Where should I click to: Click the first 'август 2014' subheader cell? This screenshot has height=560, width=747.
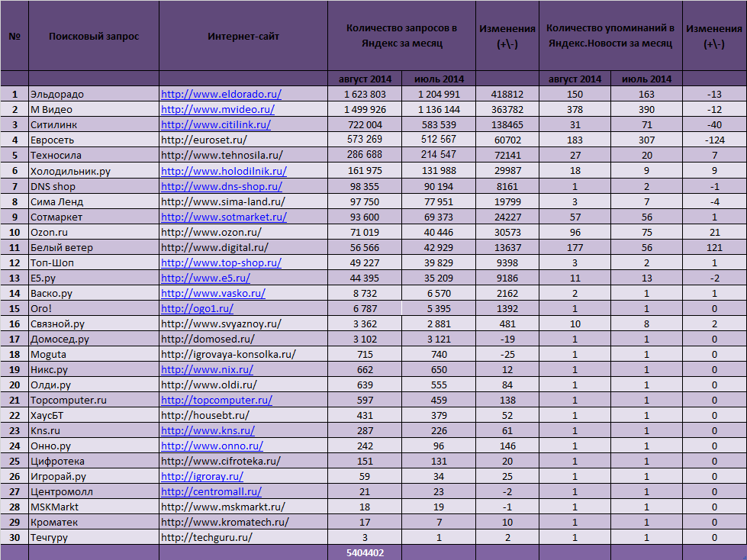[x=365, y=79]
